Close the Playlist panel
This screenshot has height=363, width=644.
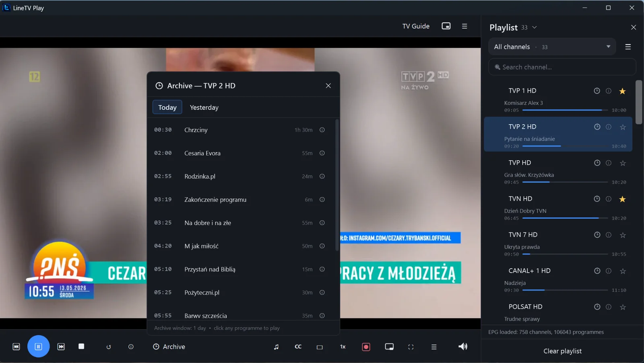click(634, 27)
